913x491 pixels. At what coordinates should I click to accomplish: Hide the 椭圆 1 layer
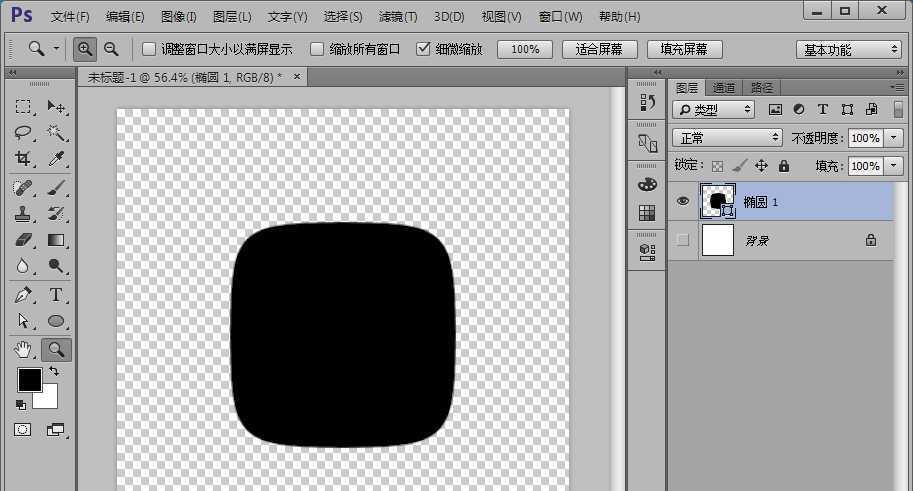[683, 201]
